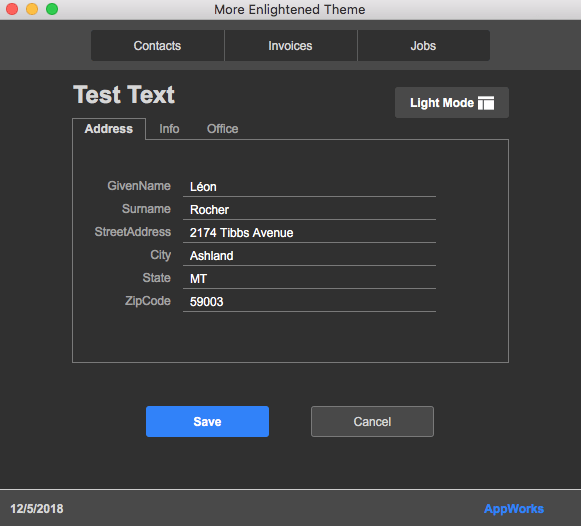Open the Jobs section
Image resolution: width=581 pixels, height=526 pixels.
(x=424, y=46)
